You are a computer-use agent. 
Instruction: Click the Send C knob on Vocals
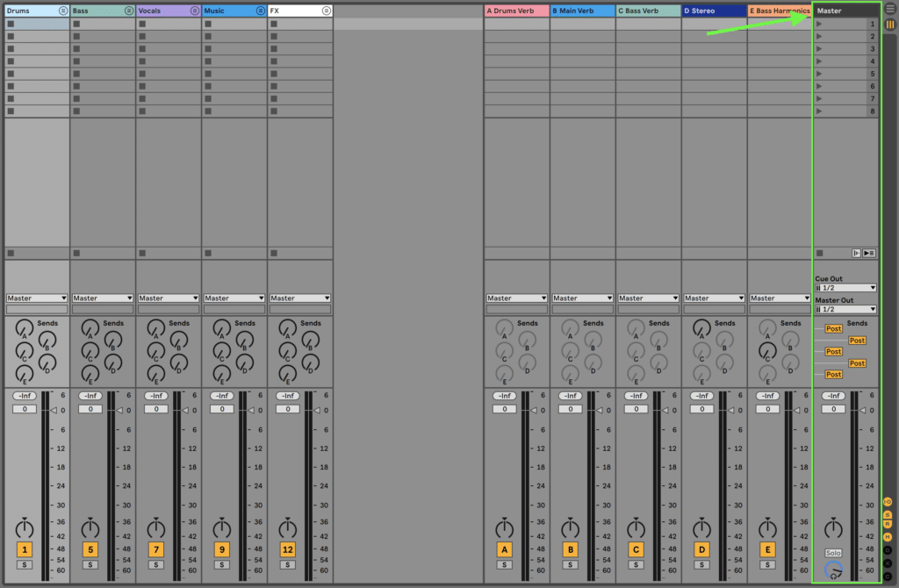click(156, 351)
